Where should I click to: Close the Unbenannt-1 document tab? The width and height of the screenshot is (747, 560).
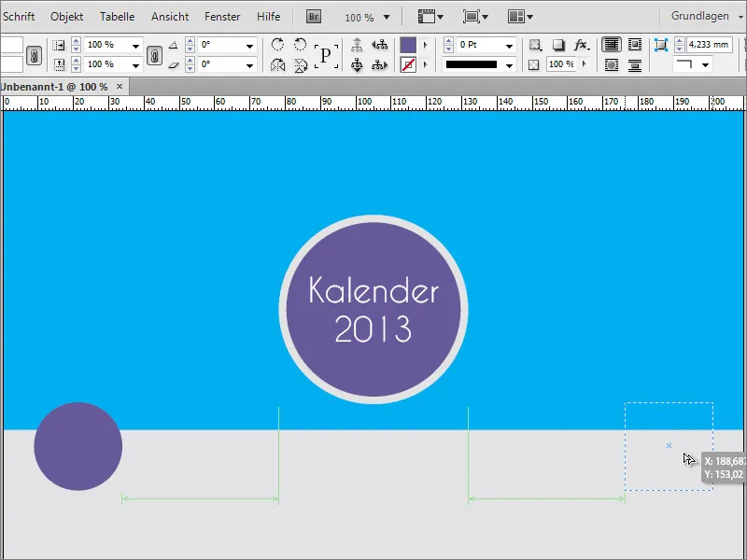(x=120, y=87)
